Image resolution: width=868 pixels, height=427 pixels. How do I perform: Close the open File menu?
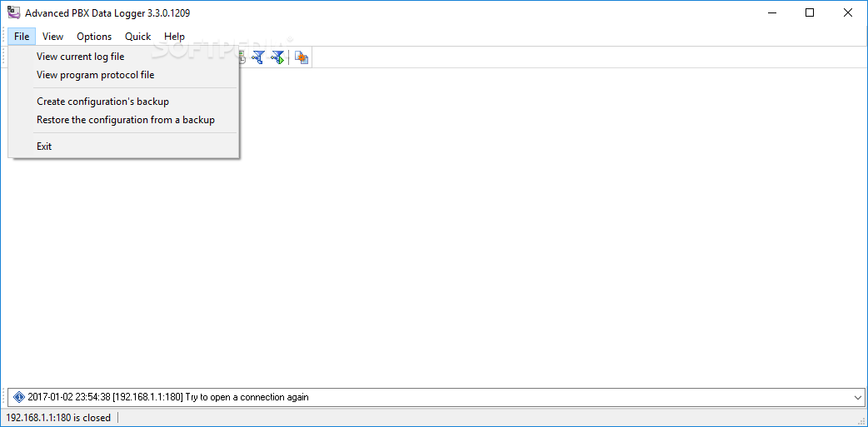22,37
